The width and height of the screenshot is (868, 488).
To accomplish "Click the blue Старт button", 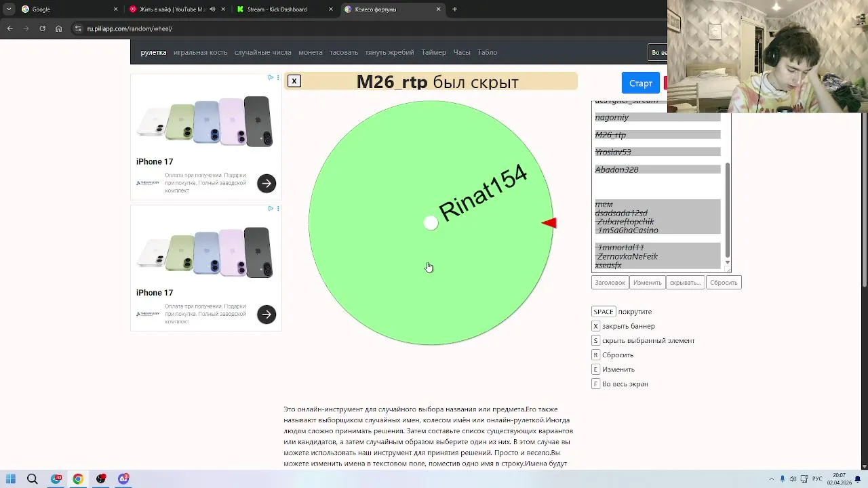I will [x=641, y=83].
